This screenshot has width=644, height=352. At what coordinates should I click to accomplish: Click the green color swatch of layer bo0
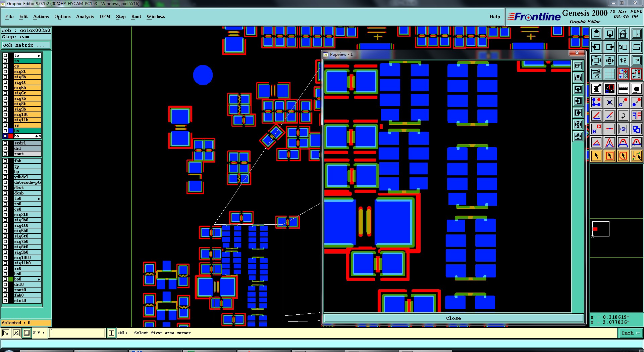11,279
